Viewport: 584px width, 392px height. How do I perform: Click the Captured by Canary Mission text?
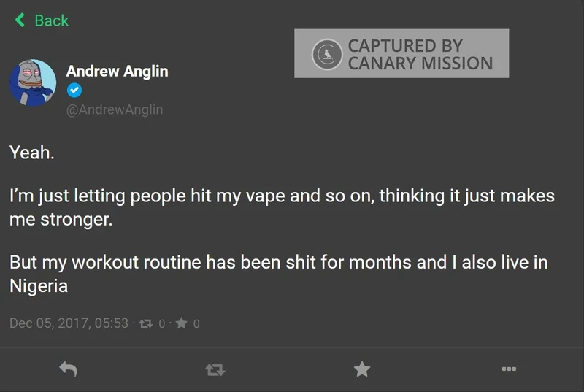420,54
